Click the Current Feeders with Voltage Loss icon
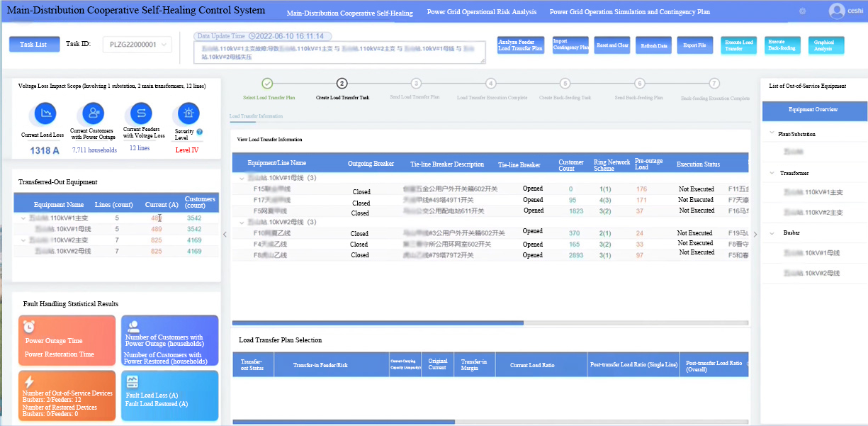Viewport: 868px width, 426px height. (x=140, y=113)
